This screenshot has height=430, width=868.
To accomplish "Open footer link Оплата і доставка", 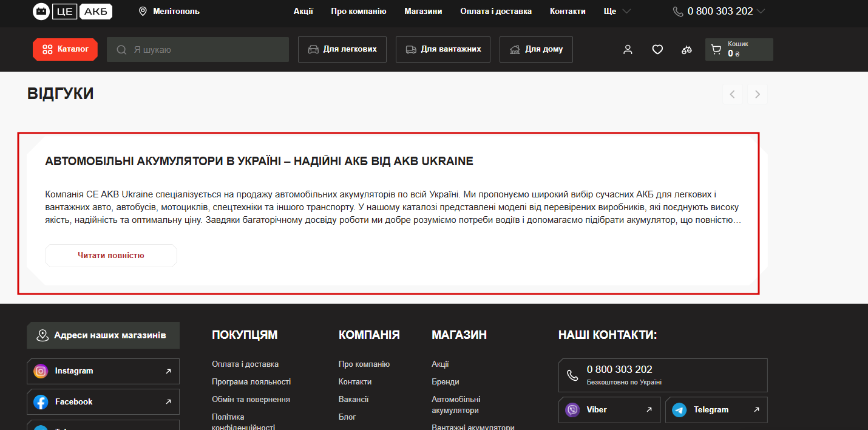I will [245, 364].
